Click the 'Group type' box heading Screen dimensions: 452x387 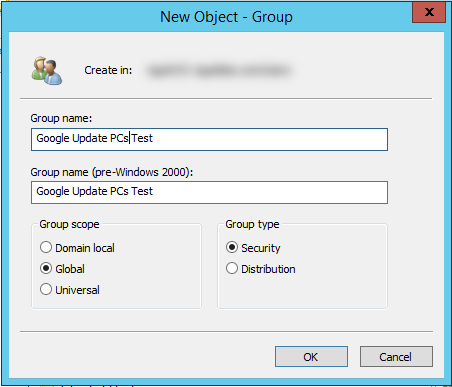pos(252,224)
